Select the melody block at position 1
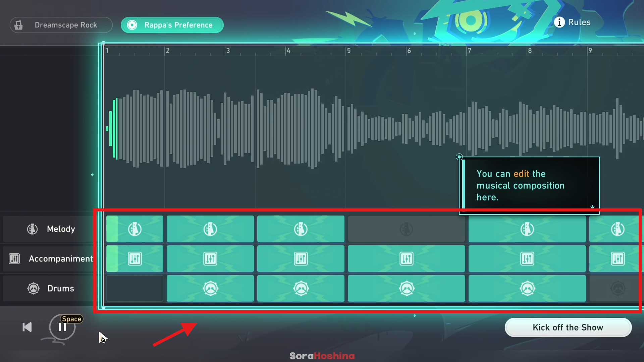644x362 pixels. 135,229
